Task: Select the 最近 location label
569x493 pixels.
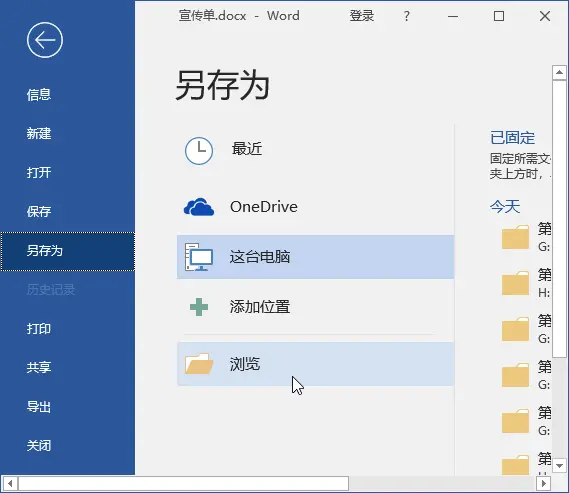Action: (247, 149)
